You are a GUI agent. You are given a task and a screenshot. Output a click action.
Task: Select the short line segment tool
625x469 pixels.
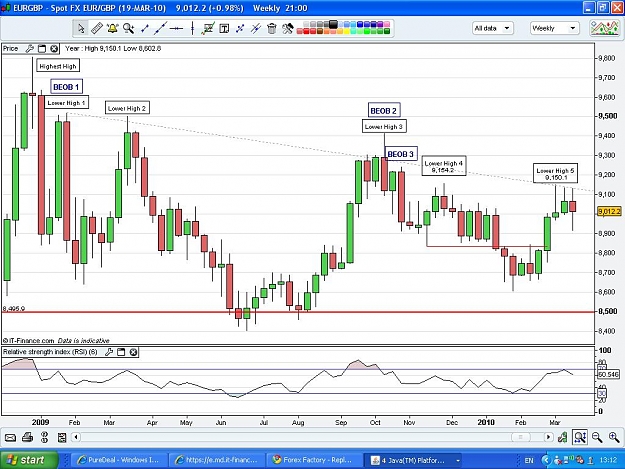click(145, 28)
